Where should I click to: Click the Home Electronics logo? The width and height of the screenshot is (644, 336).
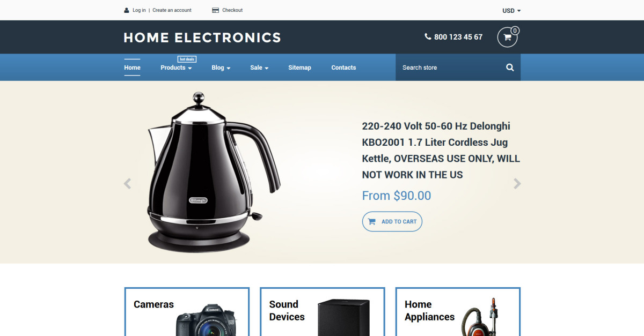(x=202, y=38)
